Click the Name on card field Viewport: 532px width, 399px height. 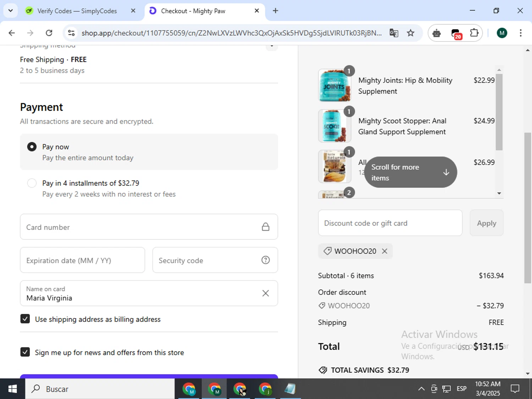[x=149, y=293]
